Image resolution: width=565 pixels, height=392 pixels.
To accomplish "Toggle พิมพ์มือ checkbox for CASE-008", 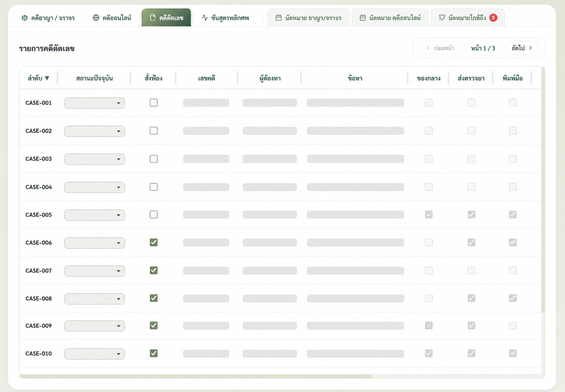I will pos(513,298).
